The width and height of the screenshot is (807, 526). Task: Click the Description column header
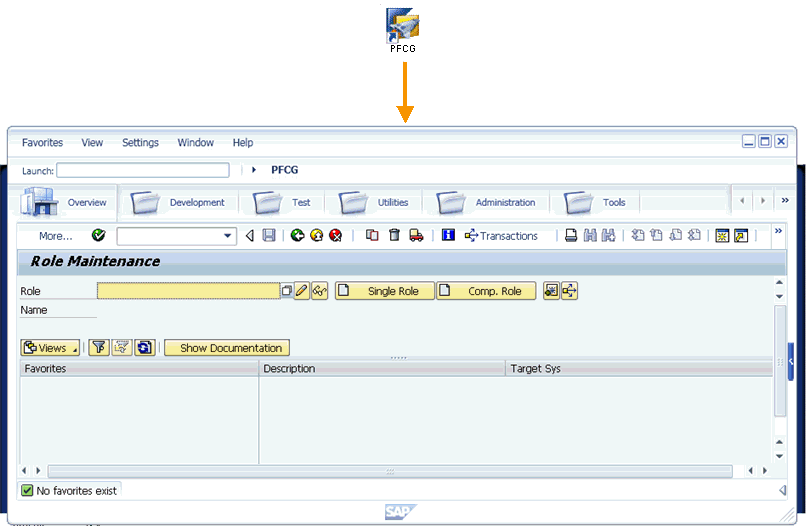click(x=382, y=369)
